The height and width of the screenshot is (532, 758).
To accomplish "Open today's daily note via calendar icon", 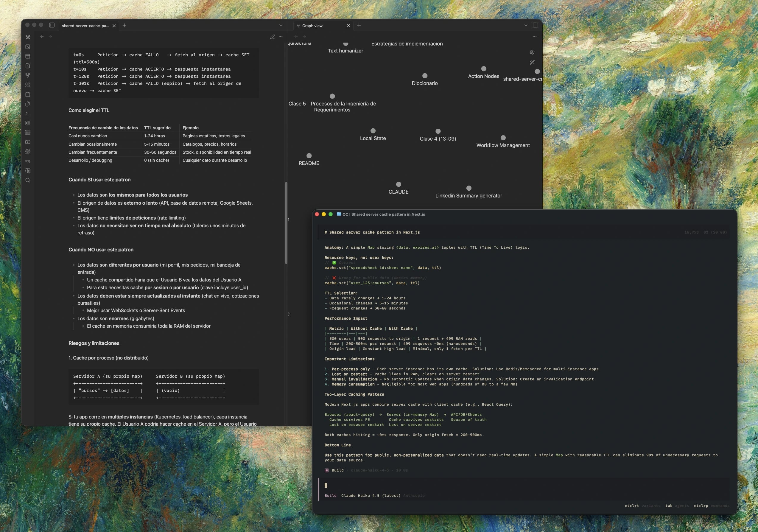I will coord(28,94).
